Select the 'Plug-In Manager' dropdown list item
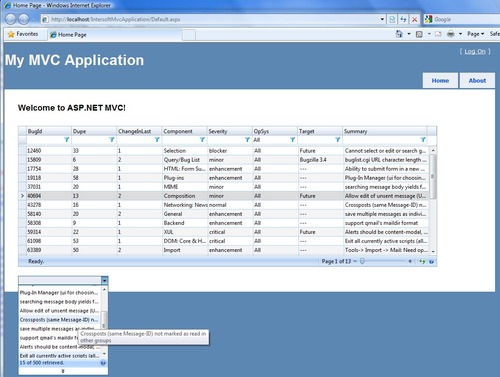500x377 pixels. 59,293
